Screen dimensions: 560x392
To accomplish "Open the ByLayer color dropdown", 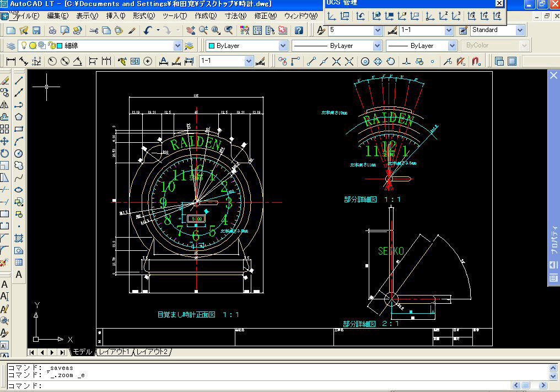I will point(283,46).
